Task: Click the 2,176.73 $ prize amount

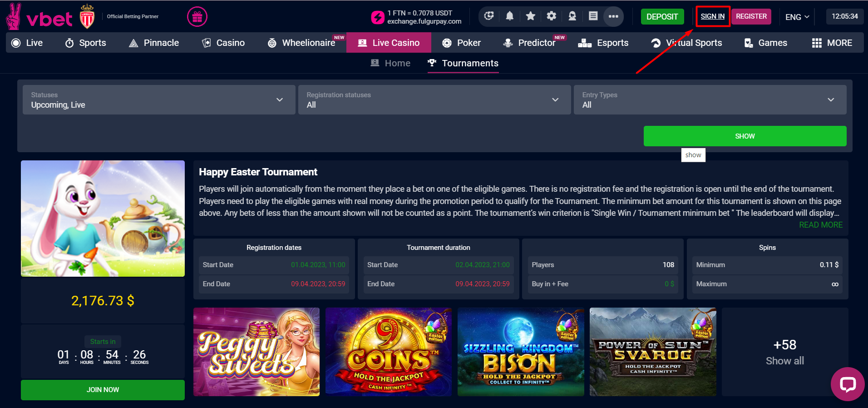Action: pyautogui.click(x=103, y=301)
